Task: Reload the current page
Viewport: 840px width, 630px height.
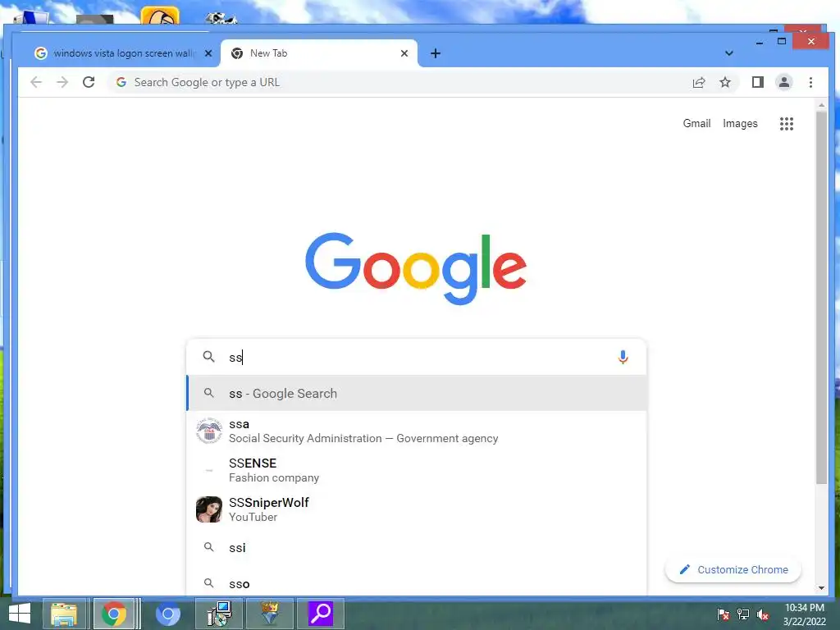Action: point(89,82)
